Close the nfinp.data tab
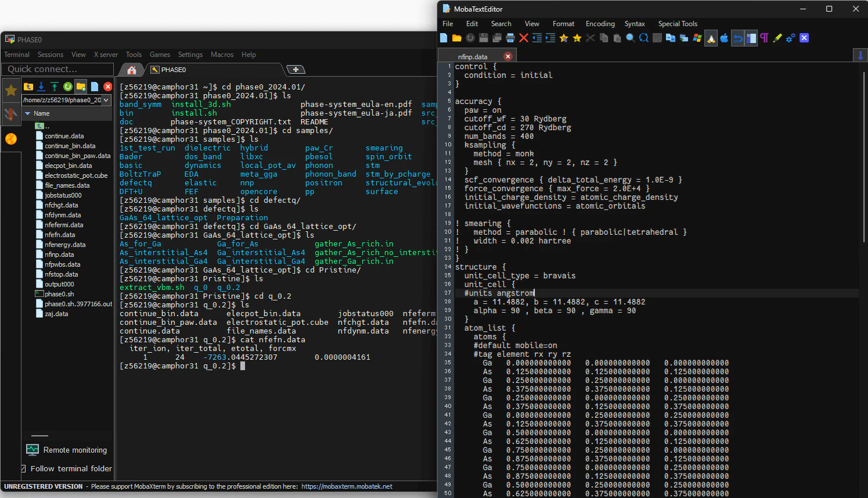 pyautogui.click(x=508, y=56)
